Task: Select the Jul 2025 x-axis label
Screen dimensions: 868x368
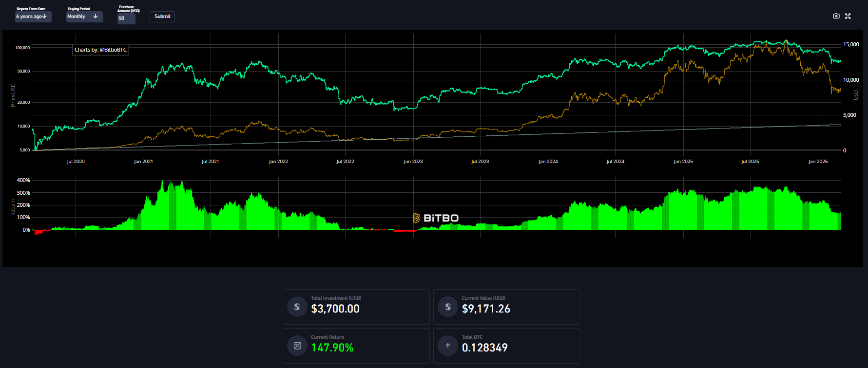Action: pos(750,162)
